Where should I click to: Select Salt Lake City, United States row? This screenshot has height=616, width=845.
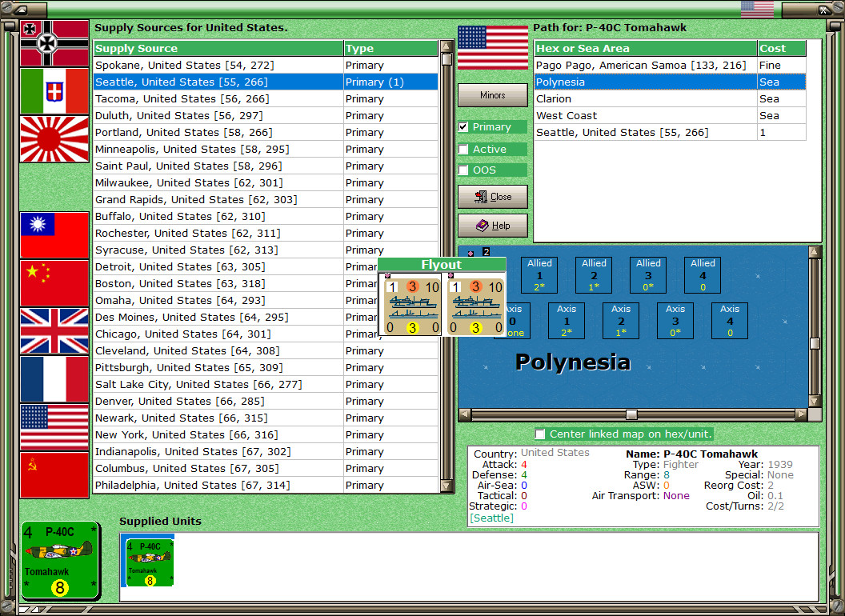pyautogui.click(x=266, y=384)
